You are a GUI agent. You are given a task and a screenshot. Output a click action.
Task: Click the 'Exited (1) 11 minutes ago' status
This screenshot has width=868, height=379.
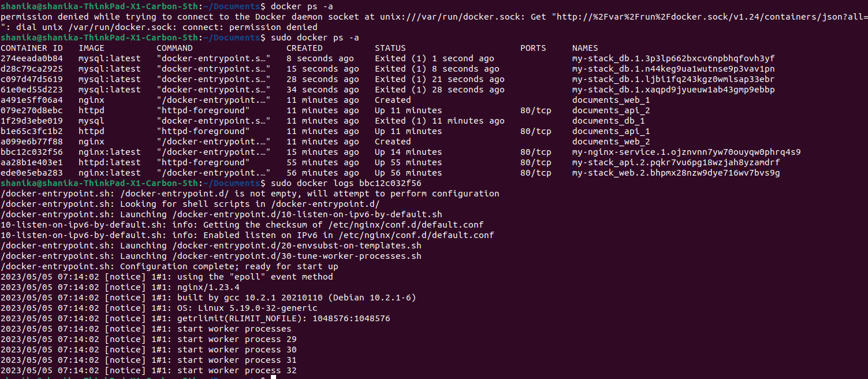439,121
